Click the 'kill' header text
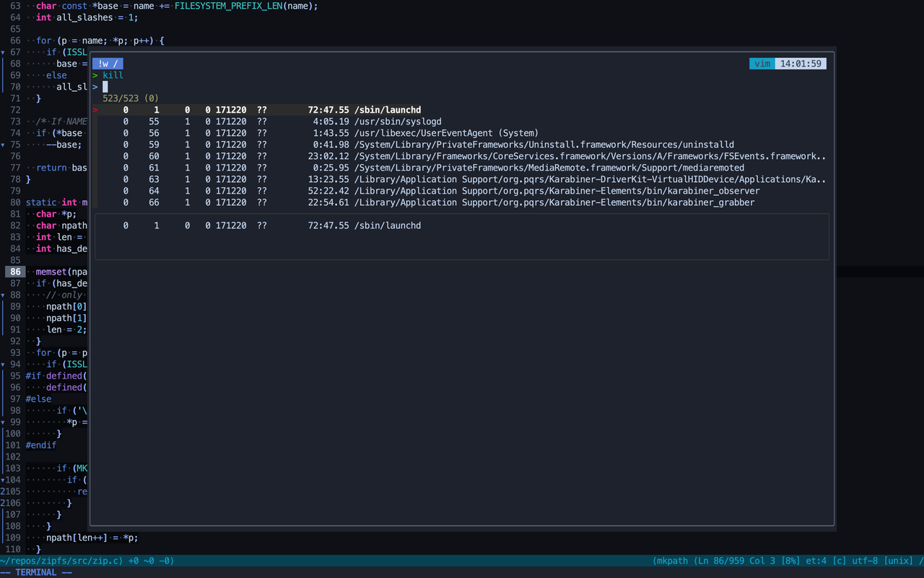This screenshot has height=578, width=924. (113, 75)
